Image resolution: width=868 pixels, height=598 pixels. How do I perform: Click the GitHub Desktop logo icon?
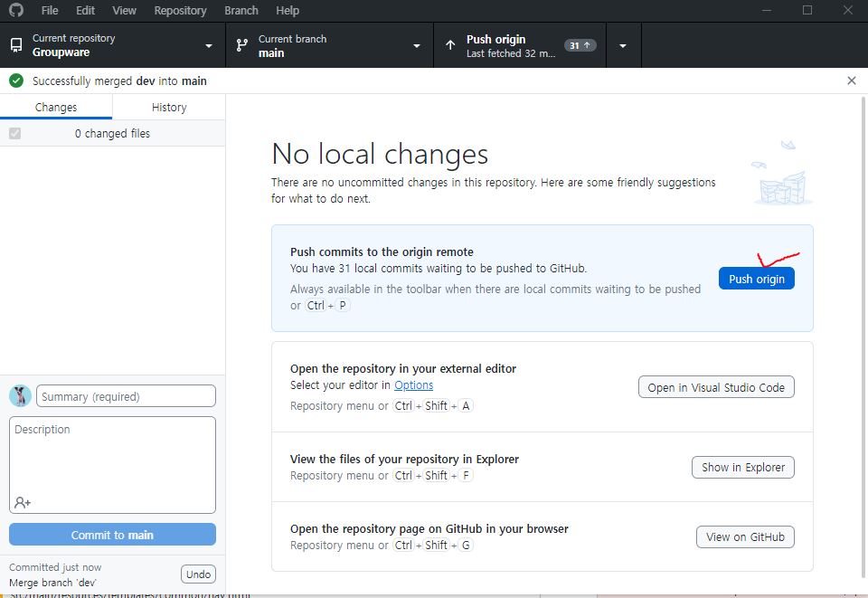(x=16, y=10)
